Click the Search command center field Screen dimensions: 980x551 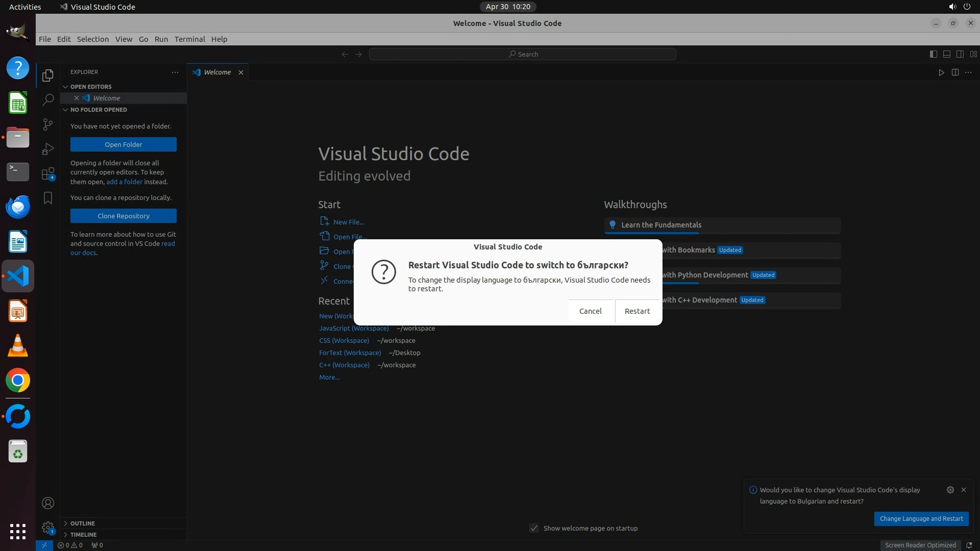(523, 54)
